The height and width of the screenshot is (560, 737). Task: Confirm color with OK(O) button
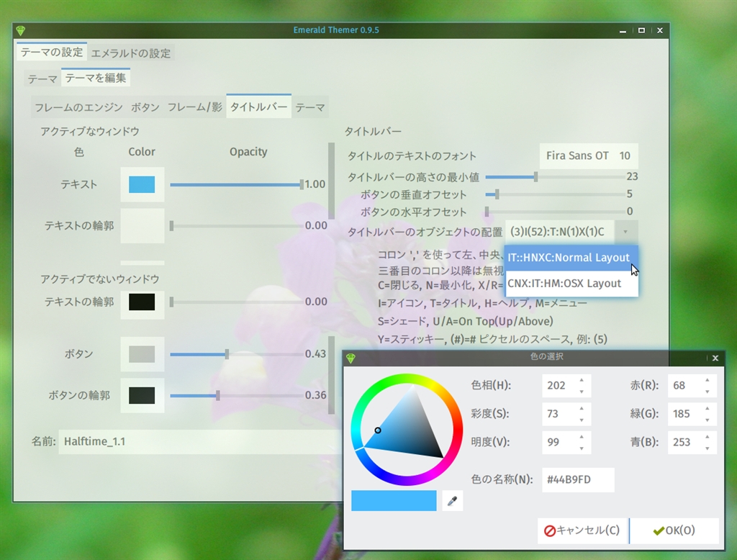[x=674, y=530]
